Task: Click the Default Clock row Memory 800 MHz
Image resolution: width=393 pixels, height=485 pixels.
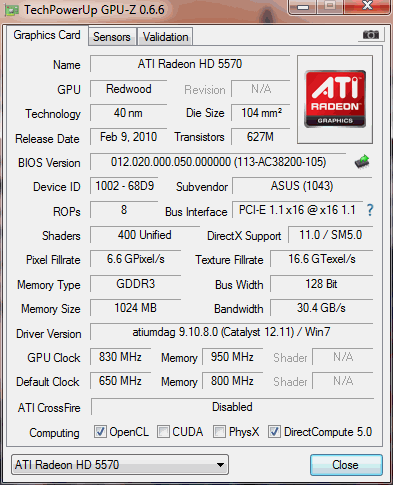Action: coord(232,381)
